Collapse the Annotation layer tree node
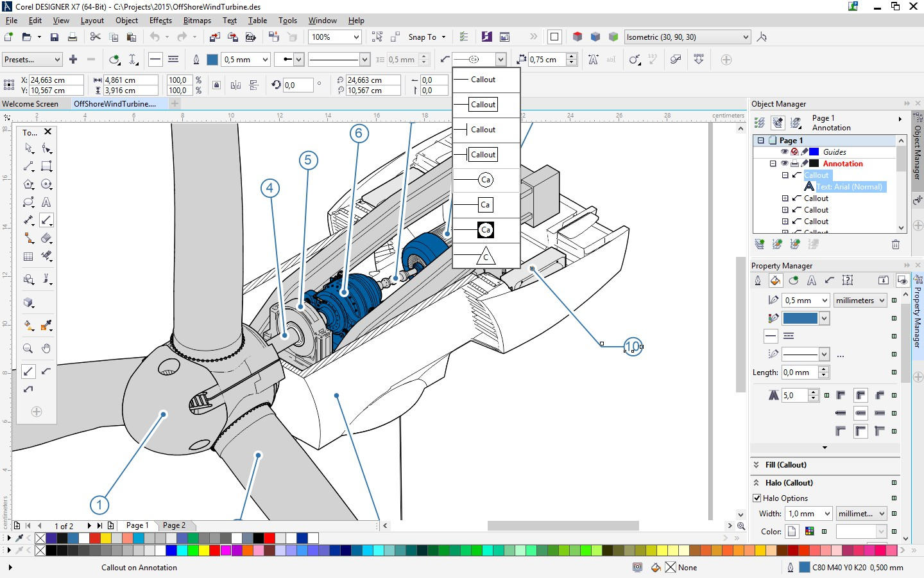924x578 pixels. [773, 164]
